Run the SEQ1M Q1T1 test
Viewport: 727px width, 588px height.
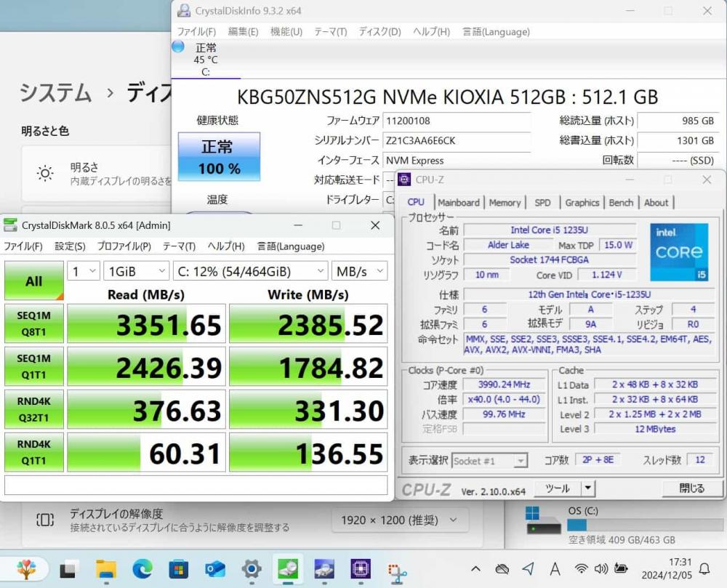coord(34,366)
